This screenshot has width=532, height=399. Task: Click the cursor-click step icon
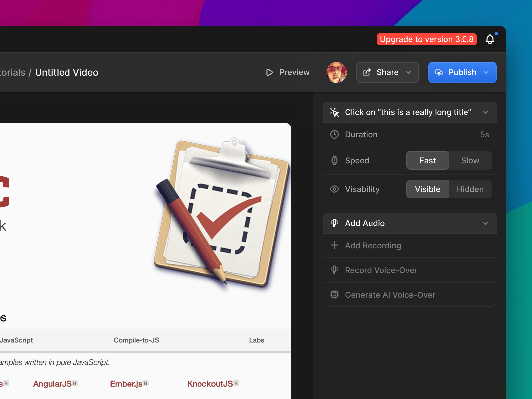pos(334,112)
